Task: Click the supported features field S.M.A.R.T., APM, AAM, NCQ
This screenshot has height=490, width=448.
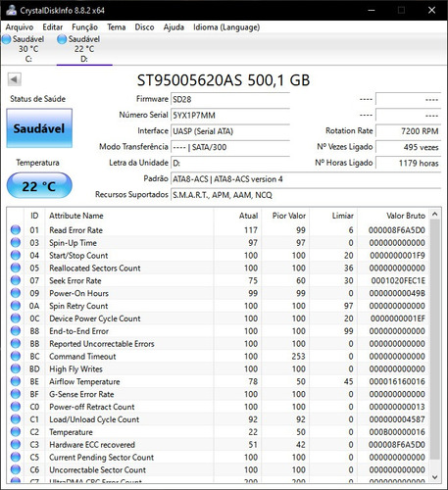Action: point(306,195)
